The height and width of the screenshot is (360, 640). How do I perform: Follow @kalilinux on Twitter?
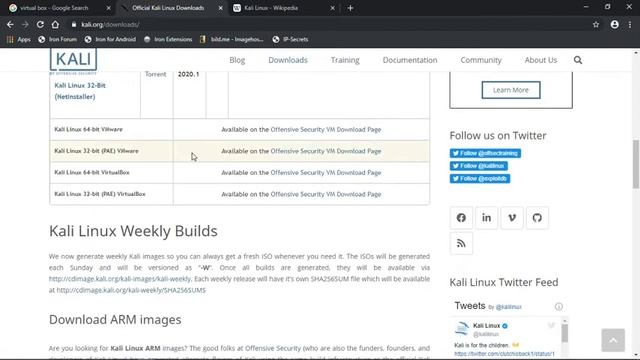tap(478, 166)
